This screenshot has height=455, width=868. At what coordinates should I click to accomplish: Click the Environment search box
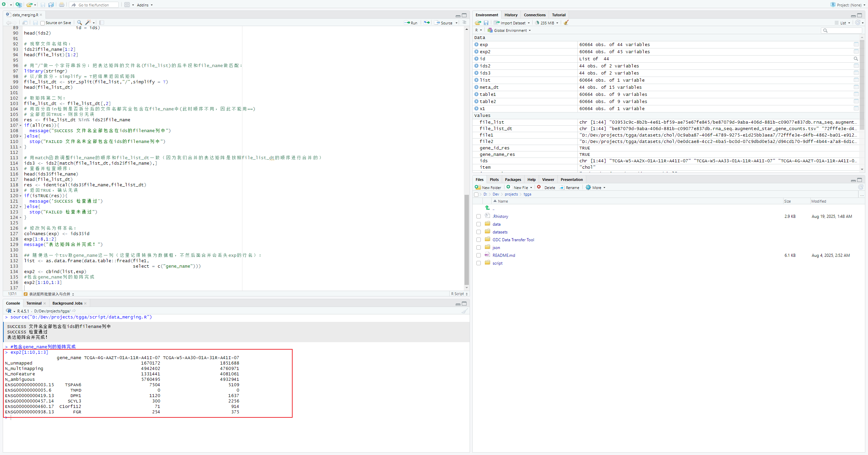click(x=841, y=30)
